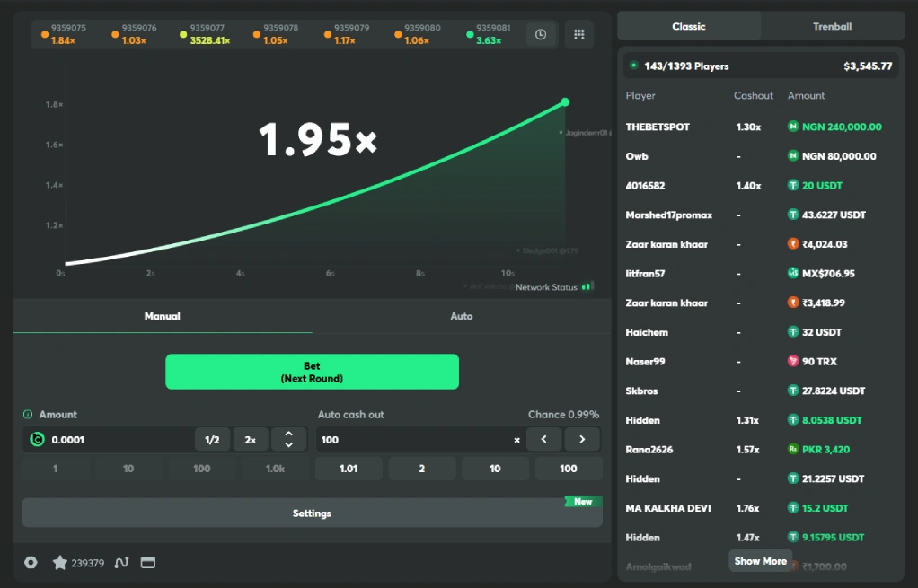The image size is (918, 588).
Task: Click player name MA KALKHA DEVI
Action: (668, 508)
